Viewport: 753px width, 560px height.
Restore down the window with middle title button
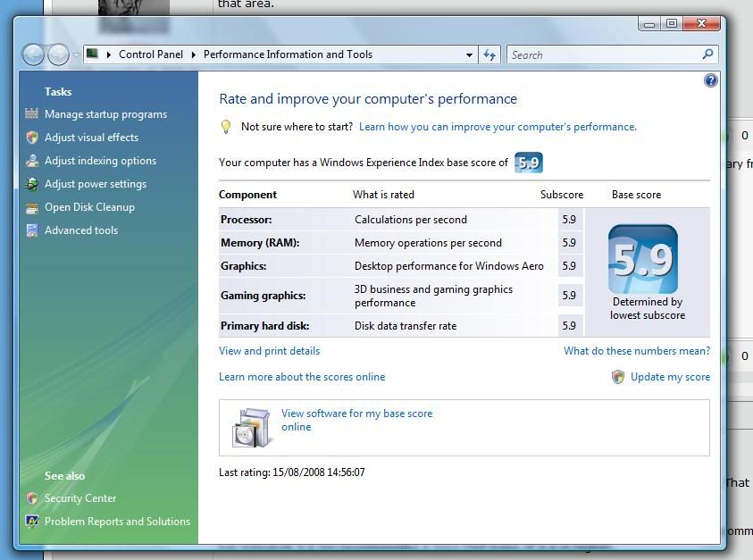click(x=672, y=23)
